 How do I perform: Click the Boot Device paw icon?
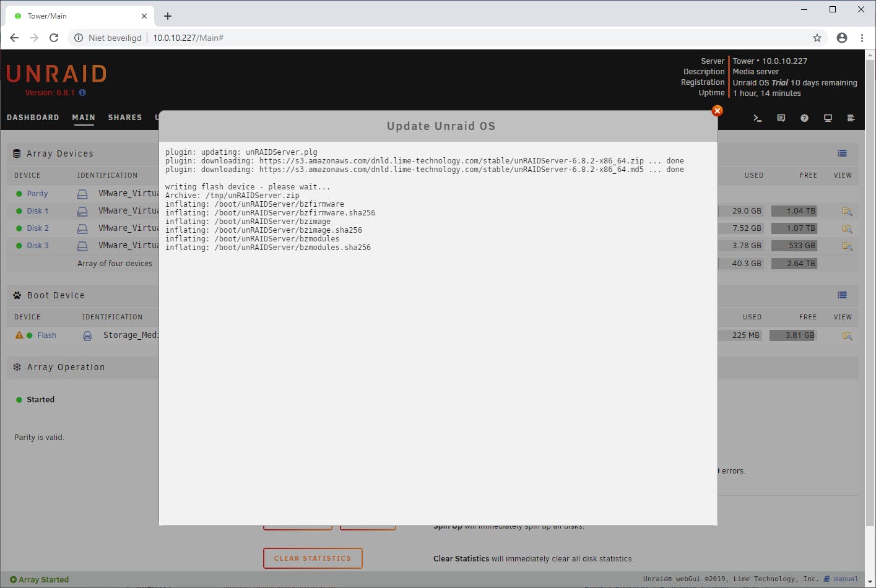[x=17, y=295]
